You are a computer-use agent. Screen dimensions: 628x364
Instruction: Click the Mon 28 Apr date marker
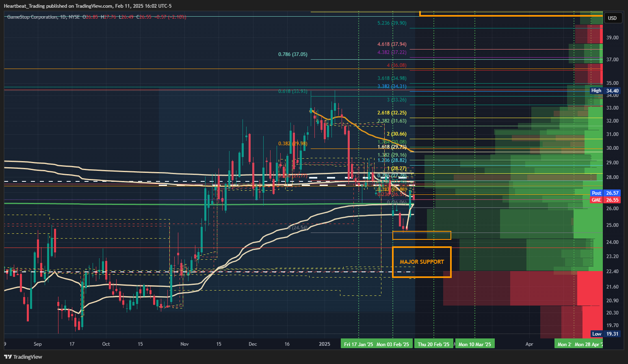pyautogui.click(x=588, y=344)
